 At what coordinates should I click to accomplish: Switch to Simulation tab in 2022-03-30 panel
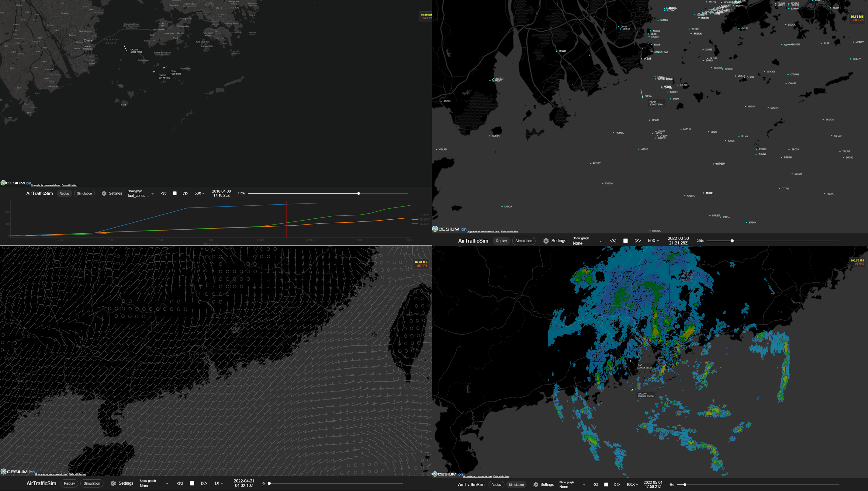coord(523,241)
